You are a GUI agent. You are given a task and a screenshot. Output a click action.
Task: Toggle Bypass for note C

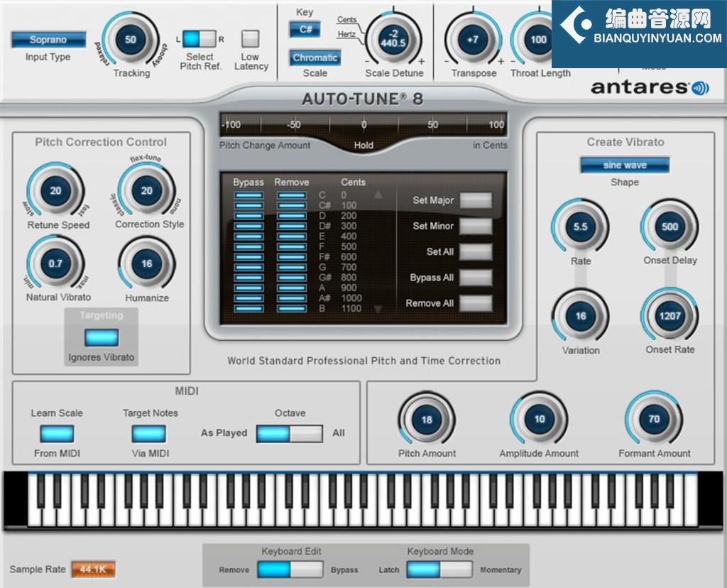click(x=249, y=195)
